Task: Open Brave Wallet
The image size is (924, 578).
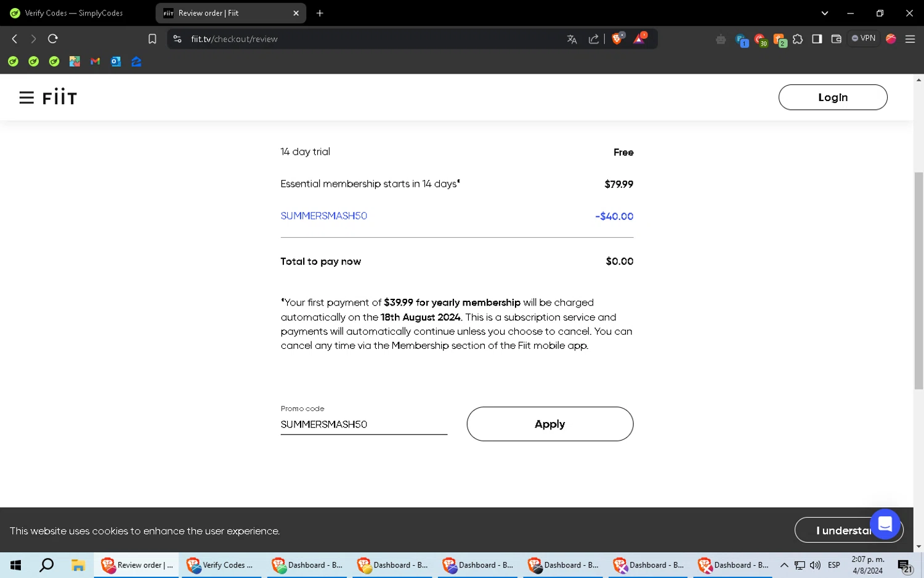Action: pos(836,39)
